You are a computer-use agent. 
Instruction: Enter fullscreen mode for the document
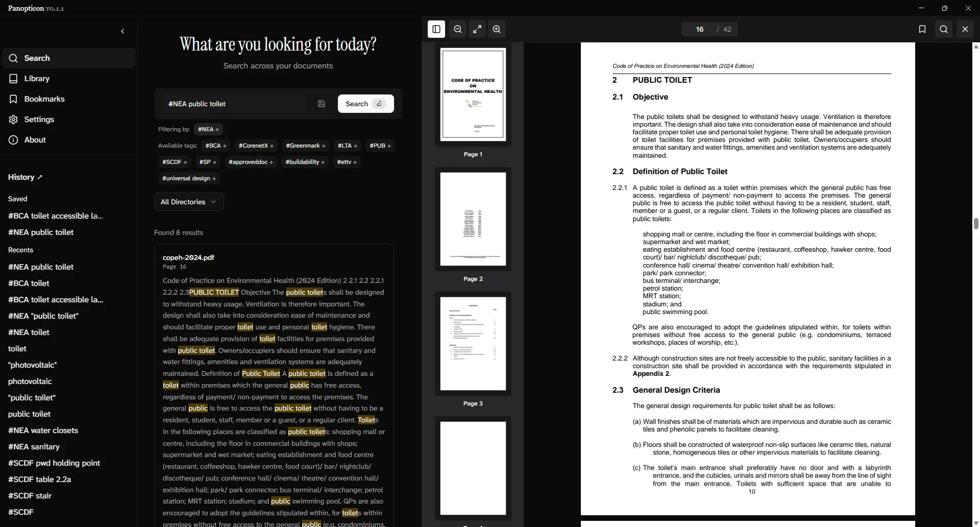click(x=477, y=29)
